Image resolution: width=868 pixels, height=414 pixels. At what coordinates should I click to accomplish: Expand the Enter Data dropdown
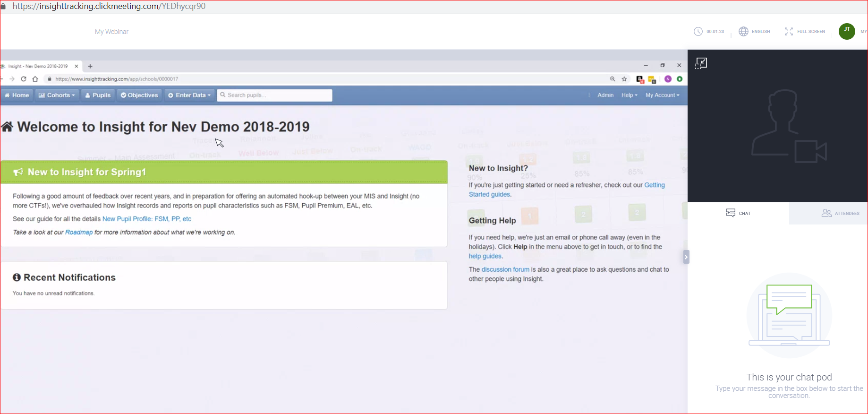189,95
